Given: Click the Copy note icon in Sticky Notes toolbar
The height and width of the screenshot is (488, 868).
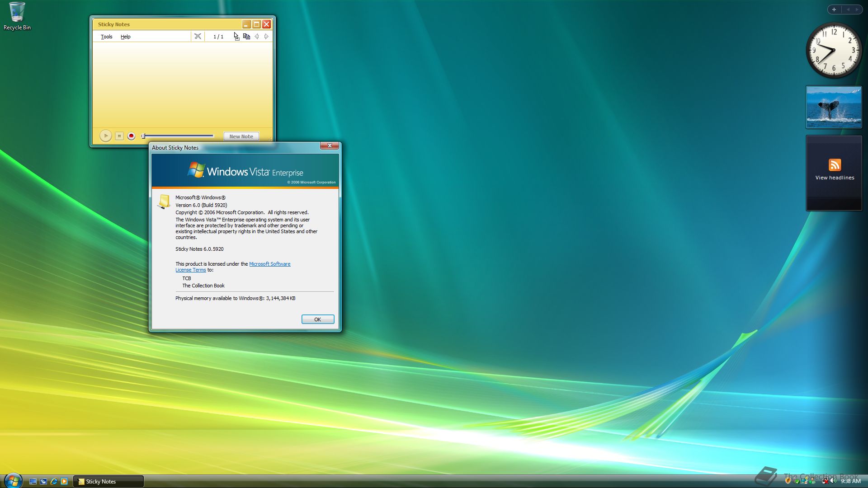Looking at the screenshot, I should (x=246, y=36).
